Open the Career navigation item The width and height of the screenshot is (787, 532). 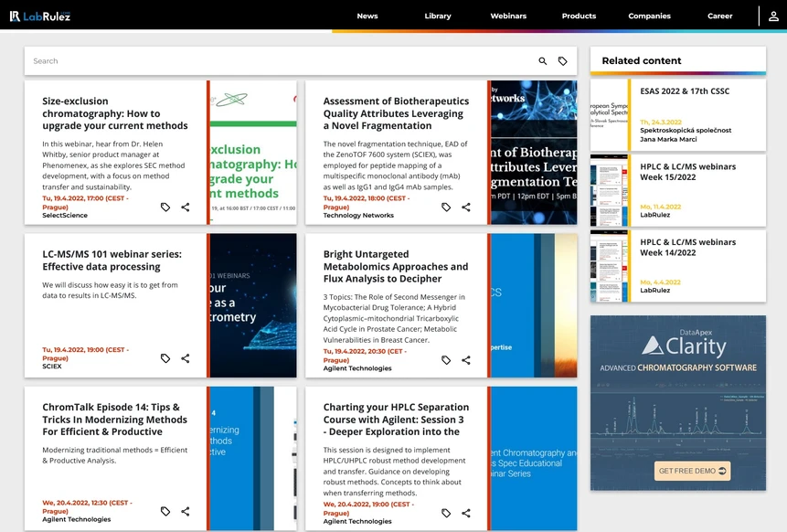(719, 16)
